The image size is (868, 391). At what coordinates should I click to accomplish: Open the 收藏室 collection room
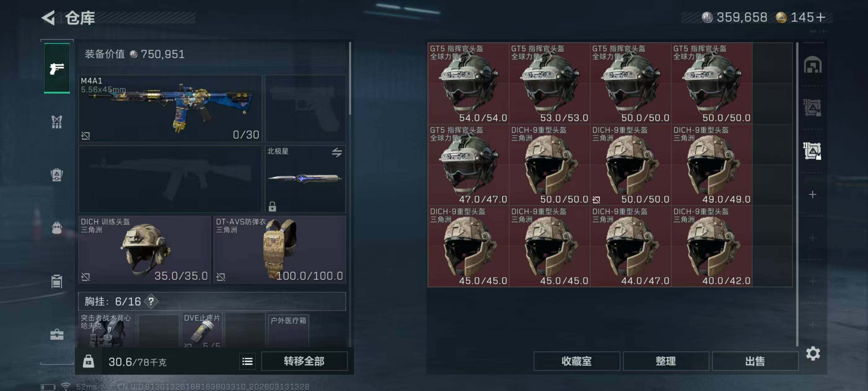point(577,361)
